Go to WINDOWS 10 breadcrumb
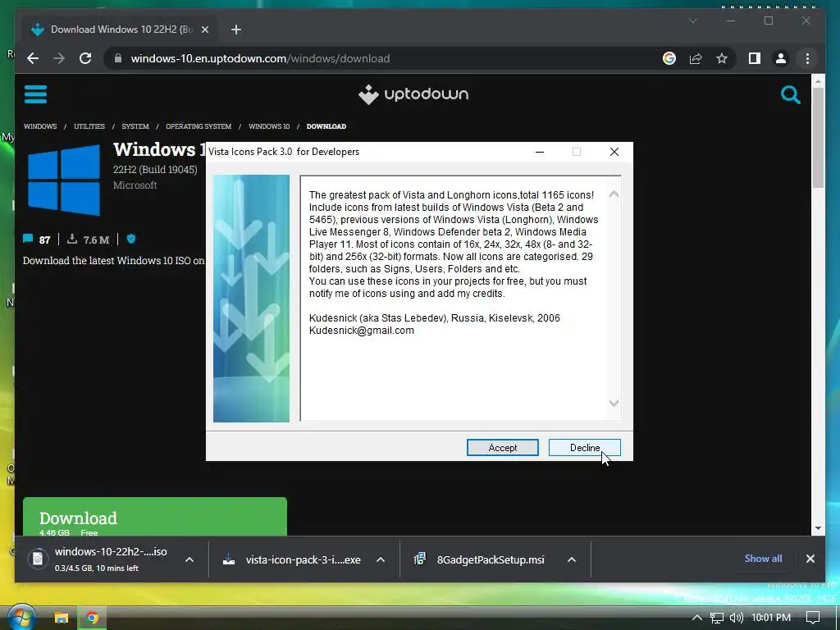 point(269,126)
